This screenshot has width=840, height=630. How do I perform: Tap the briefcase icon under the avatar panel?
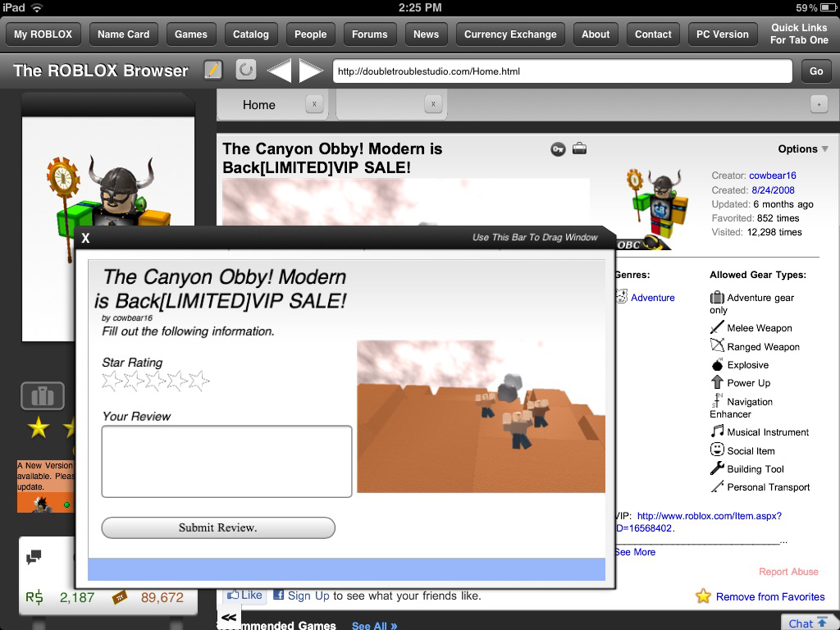(43, 396)
